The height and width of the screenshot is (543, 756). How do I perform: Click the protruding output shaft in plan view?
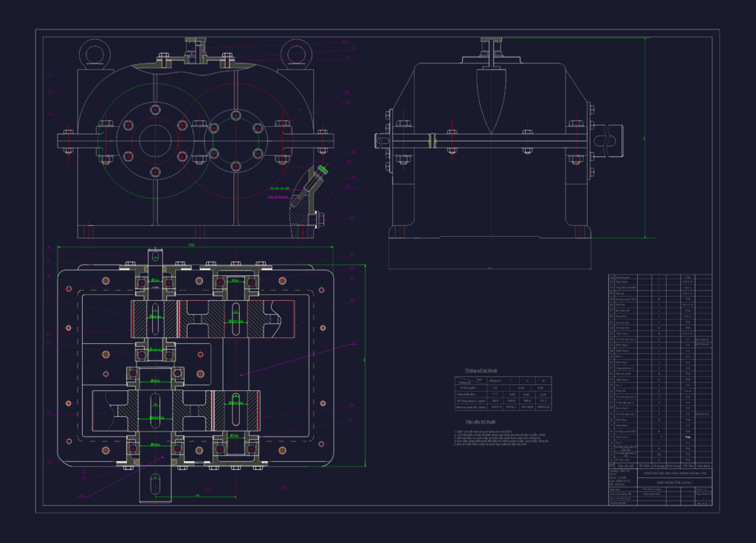[155, 484]
